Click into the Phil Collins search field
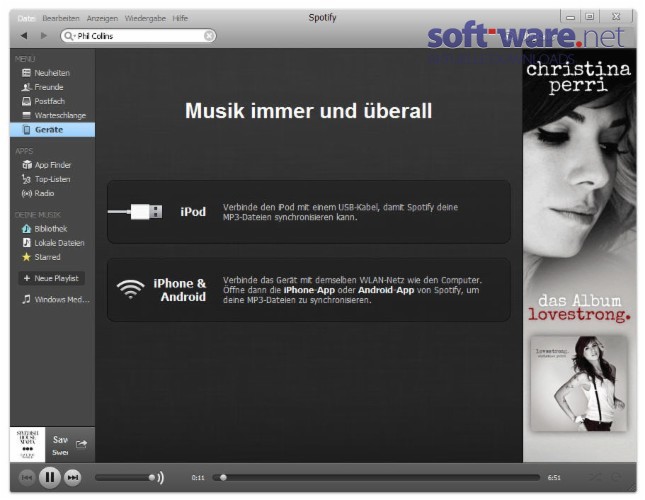The height and width of the screenshot is (500, 645). (138, 36)
